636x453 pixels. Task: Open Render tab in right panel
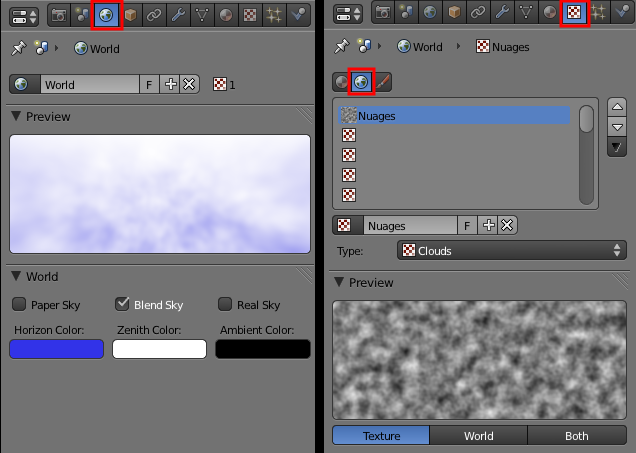coord(382,13)
